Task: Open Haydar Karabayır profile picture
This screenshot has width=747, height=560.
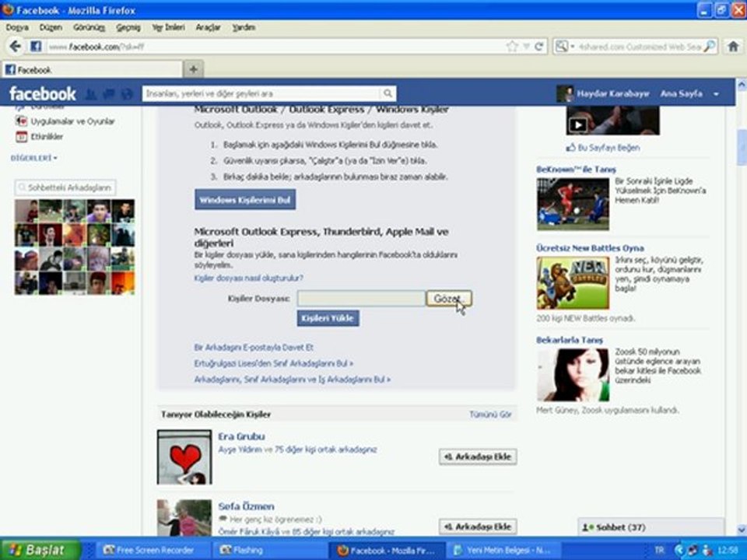Action: [565, 93]
